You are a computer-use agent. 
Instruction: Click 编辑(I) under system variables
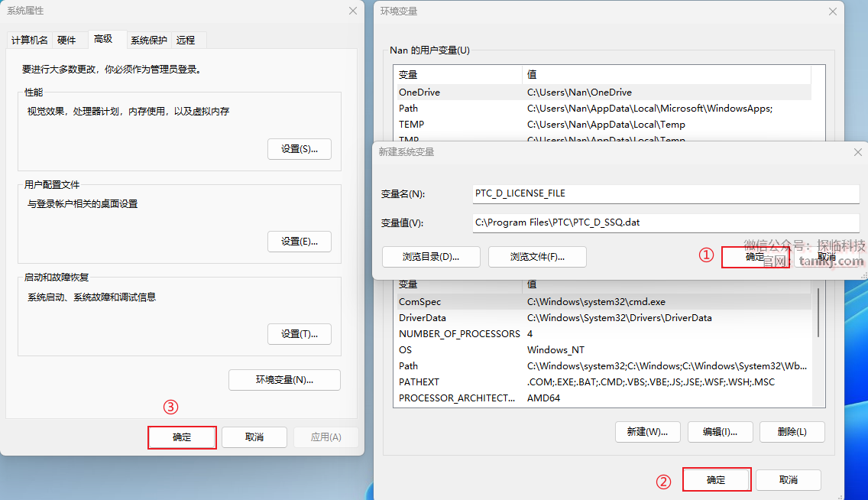720,432
